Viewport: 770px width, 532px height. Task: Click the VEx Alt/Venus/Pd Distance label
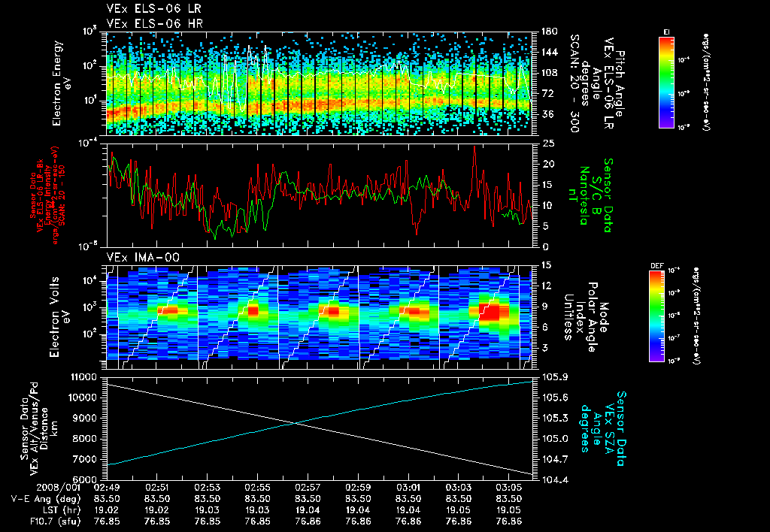[39, 428]
